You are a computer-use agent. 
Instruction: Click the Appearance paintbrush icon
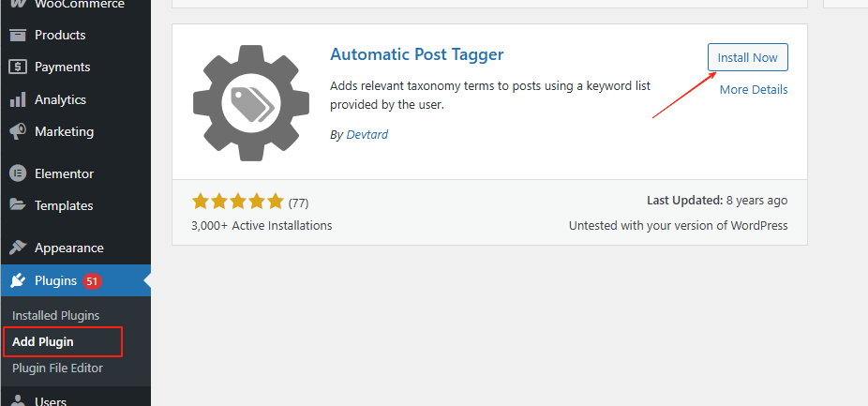(17, 248)
